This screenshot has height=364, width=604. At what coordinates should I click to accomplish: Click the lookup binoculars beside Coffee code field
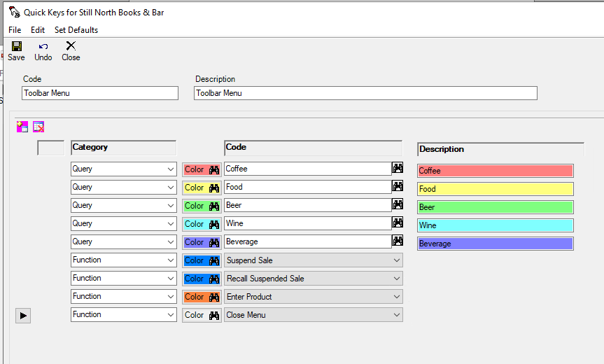coord(398,167)
